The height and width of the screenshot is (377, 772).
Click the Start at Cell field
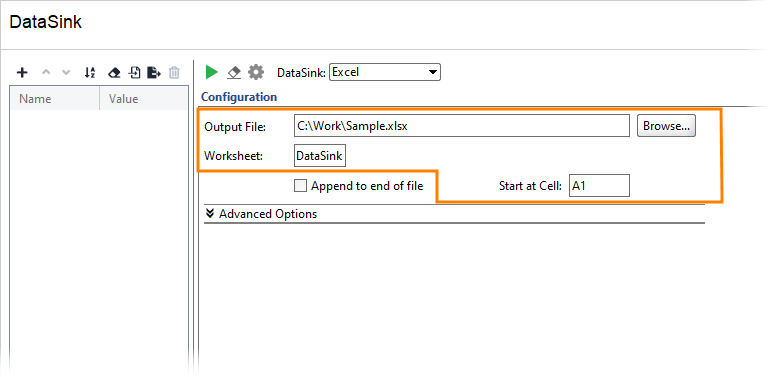(599, 186)
